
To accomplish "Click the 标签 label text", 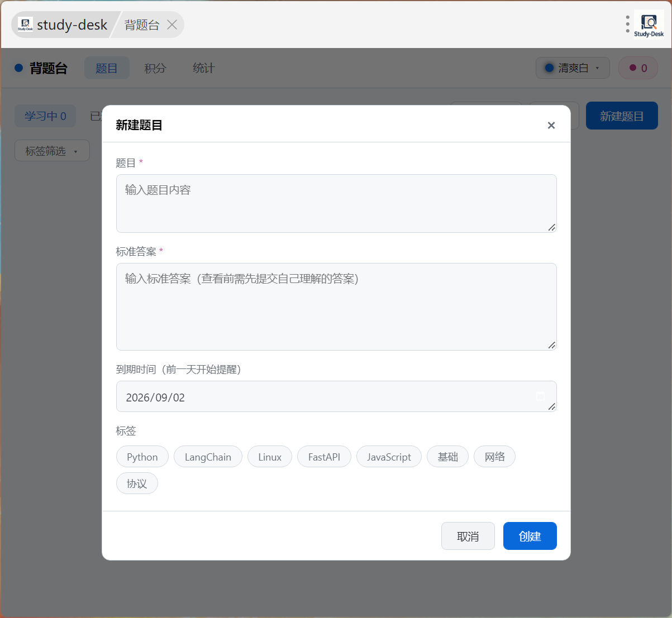I will click(126, 430).
